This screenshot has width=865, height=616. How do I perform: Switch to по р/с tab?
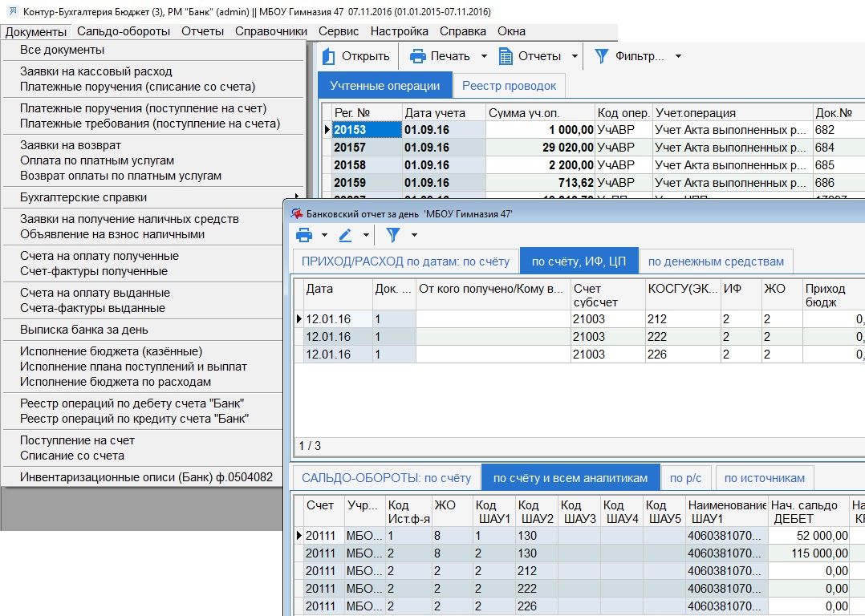click(x=686, y=478)
